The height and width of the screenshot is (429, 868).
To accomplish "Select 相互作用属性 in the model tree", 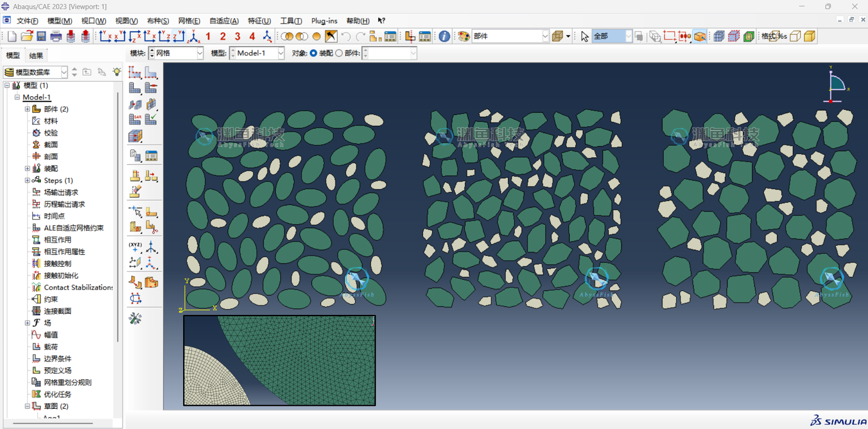I will 64,252.
